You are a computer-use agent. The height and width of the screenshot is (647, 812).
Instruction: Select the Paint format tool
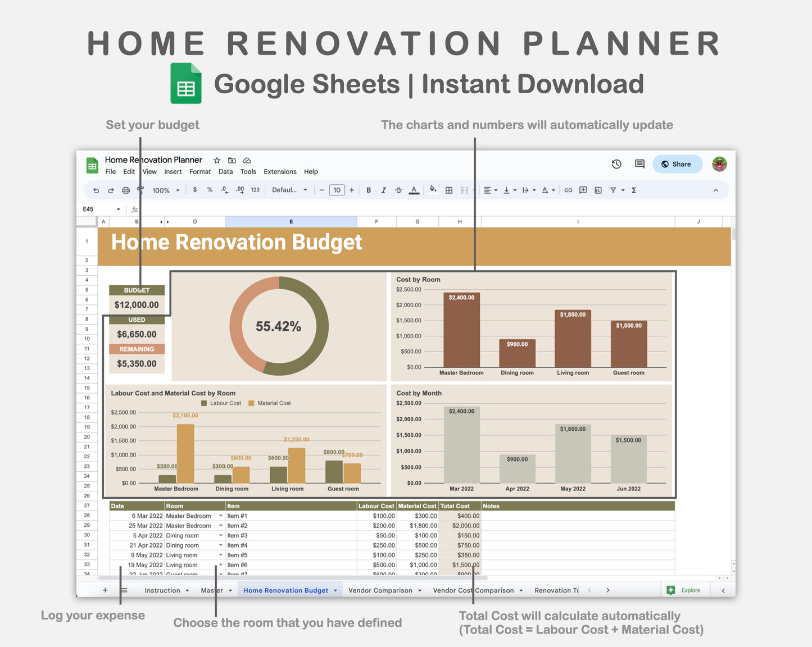(140, 190)
